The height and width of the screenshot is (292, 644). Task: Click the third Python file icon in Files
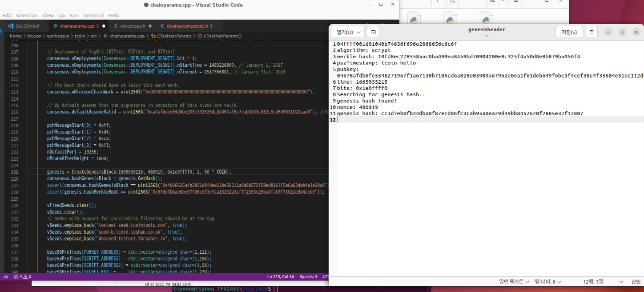[x=487, y=17]
